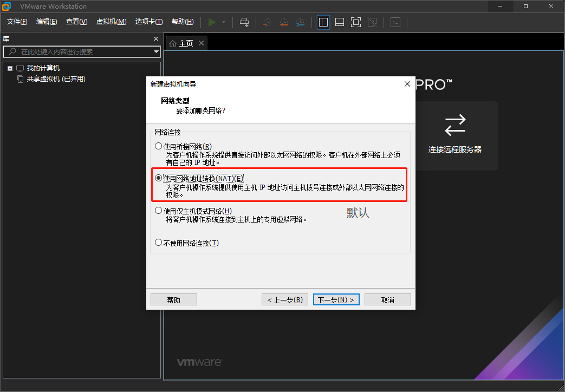Viewport: 565px width, 392px height.
Task: Open the power options dropdown arrow
Action: pos(224,22)
